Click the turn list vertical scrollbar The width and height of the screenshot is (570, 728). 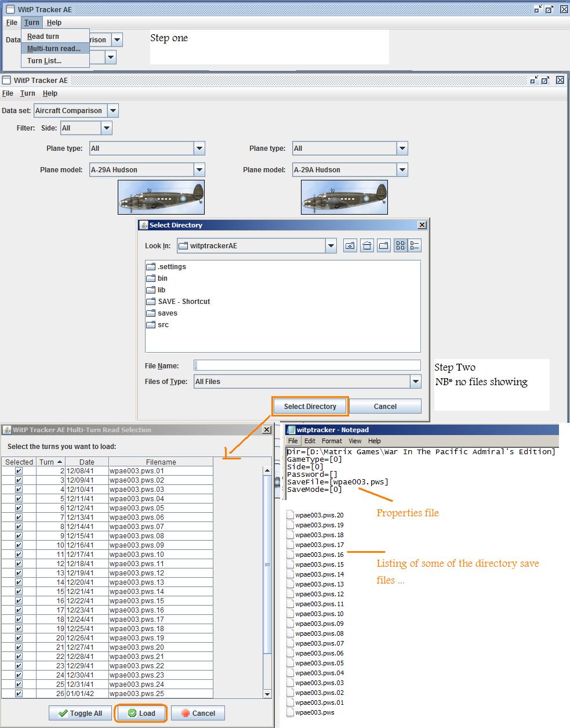coord(267,564)
